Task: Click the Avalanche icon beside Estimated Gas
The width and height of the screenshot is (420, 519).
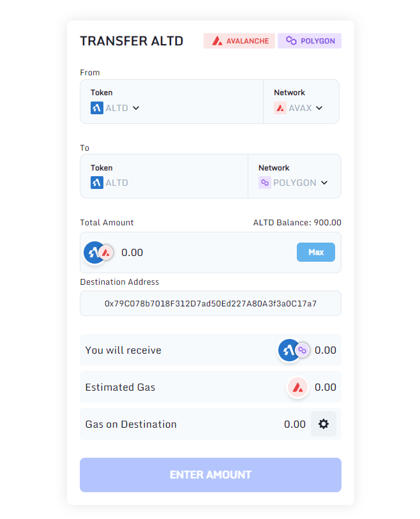Action: (x=298, y=387)
